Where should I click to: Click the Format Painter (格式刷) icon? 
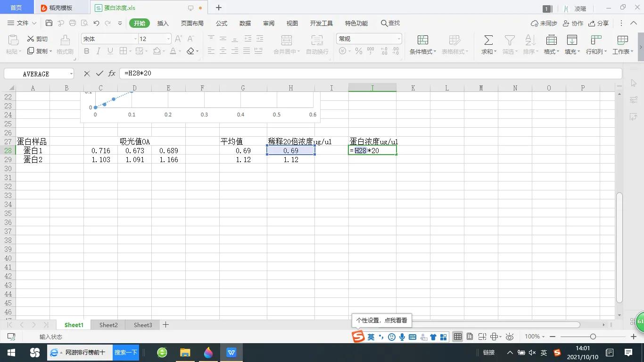click(x=65, y=40)
